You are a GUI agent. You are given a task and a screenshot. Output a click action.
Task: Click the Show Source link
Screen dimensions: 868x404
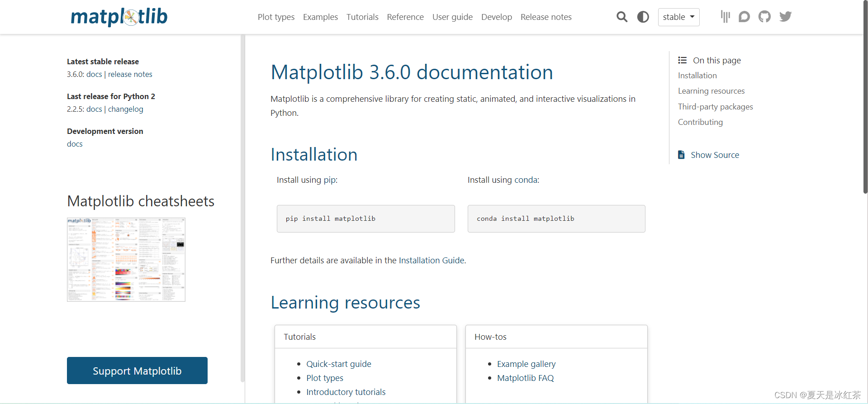(x=715, y=155)
